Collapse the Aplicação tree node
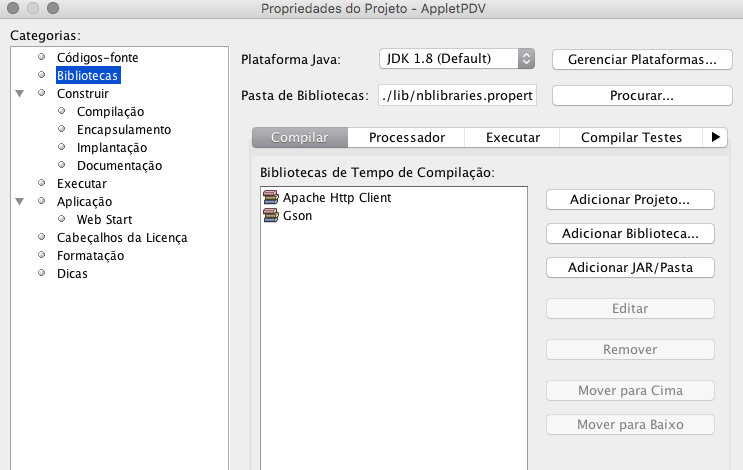 (x=19, y=201)
